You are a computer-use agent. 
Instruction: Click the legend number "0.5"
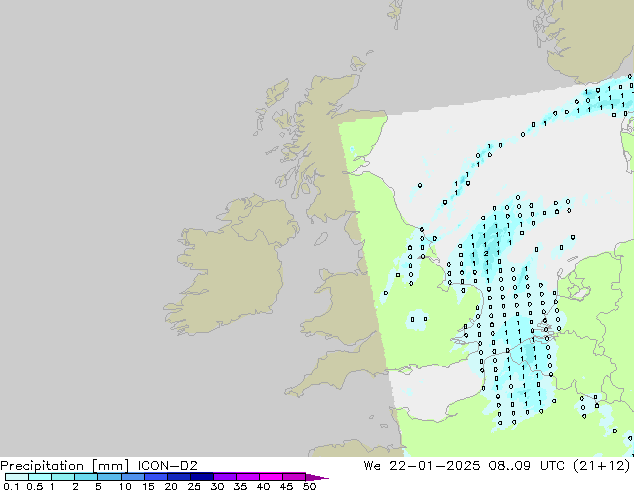(34, 486)
